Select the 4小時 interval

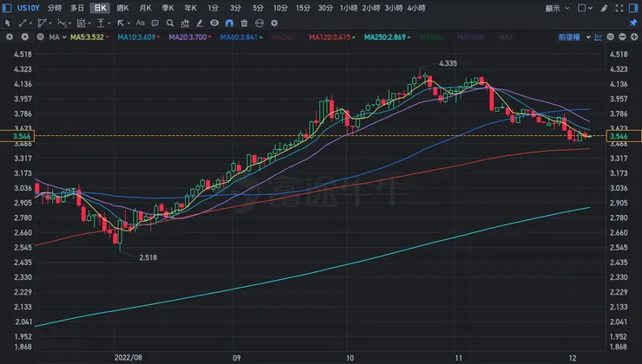click(x=416, y=8)
